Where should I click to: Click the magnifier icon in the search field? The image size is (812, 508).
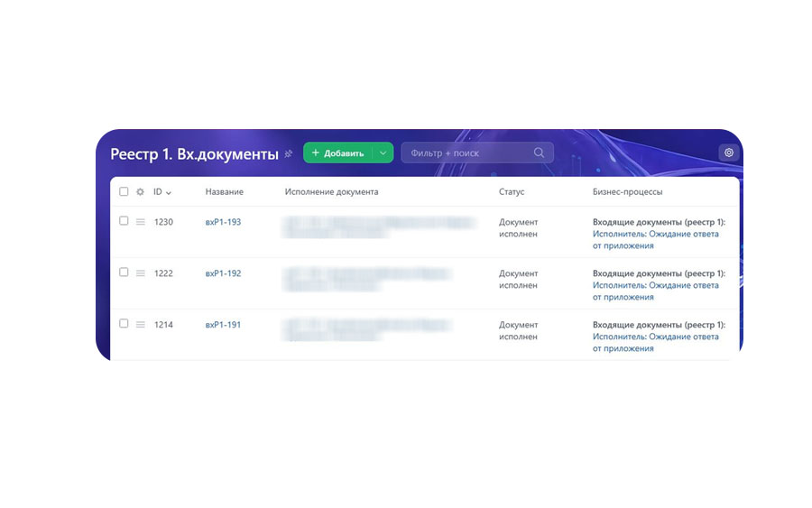tap(540, 152)
